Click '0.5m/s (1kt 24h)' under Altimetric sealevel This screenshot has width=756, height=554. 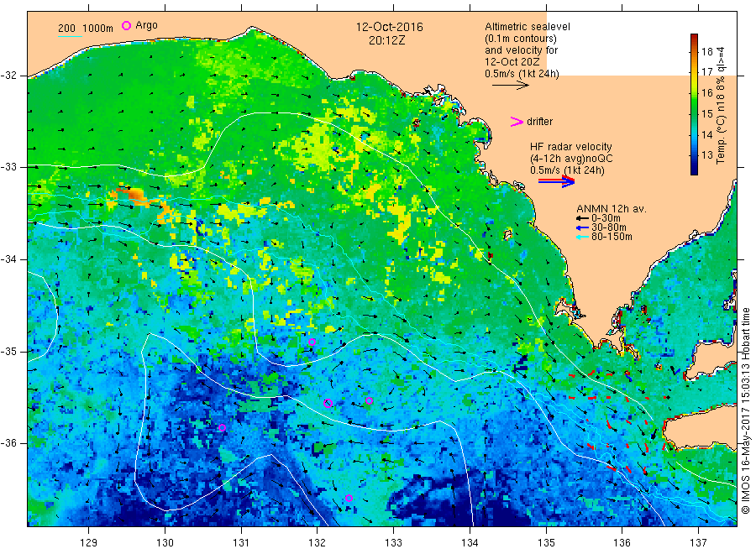coord(522,74)
